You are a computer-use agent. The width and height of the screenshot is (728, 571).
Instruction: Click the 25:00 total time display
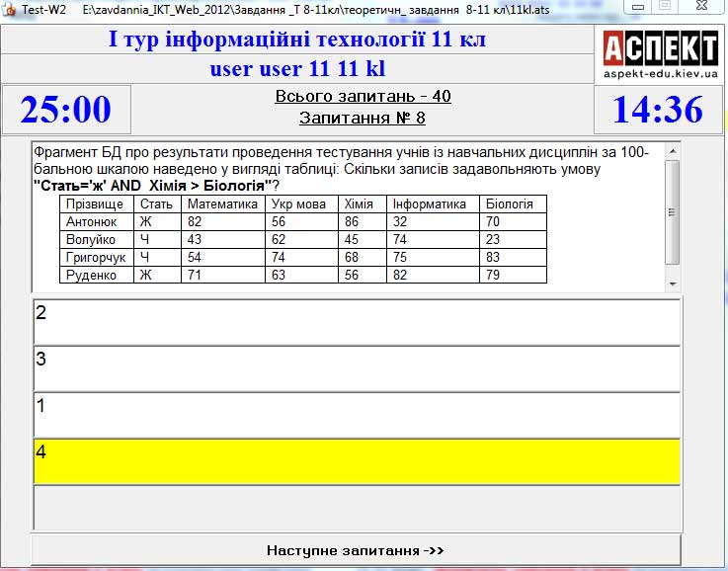click(66, 110)
